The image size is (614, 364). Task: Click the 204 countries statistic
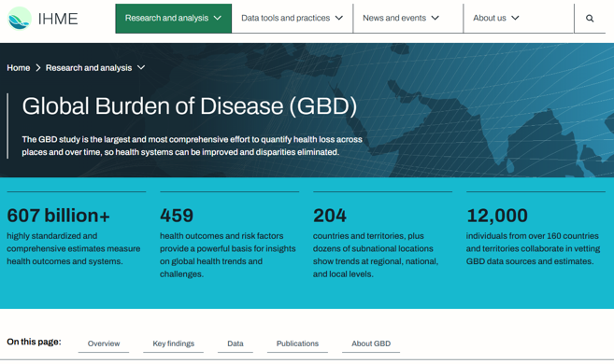(330, 216)
